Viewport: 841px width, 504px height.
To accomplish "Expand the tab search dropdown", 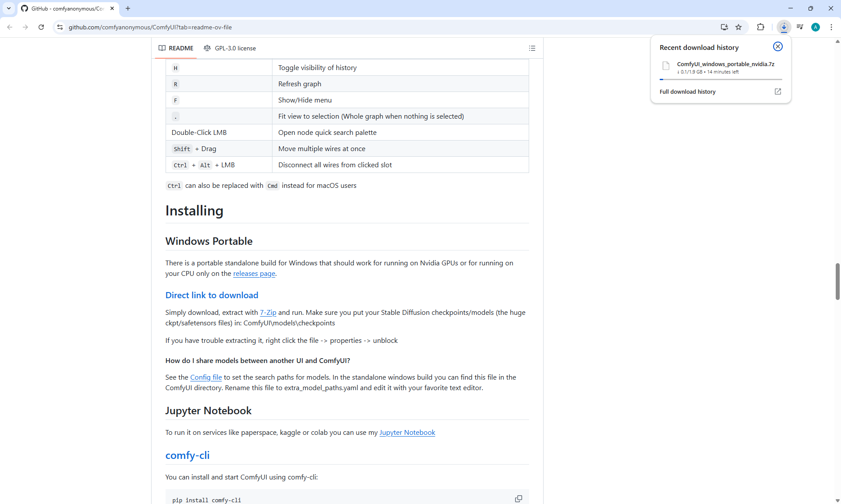I will [8, 8].
